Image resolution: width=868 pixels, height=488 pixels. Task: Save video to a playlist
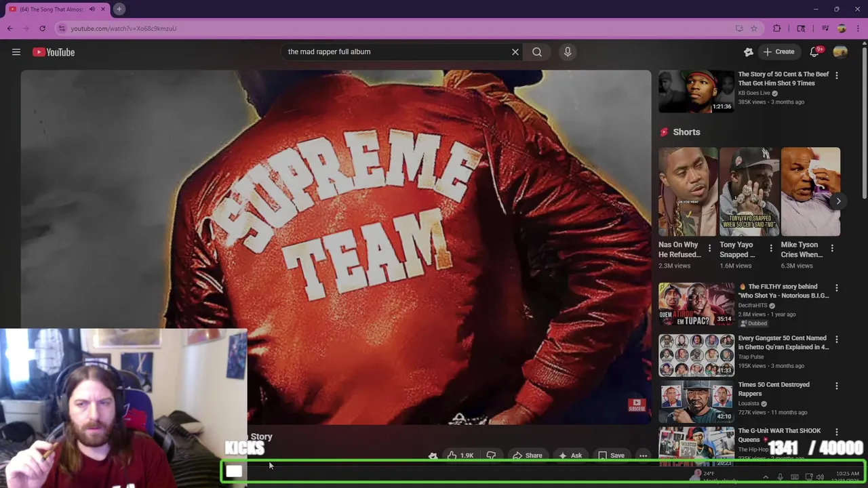(611, 455)
